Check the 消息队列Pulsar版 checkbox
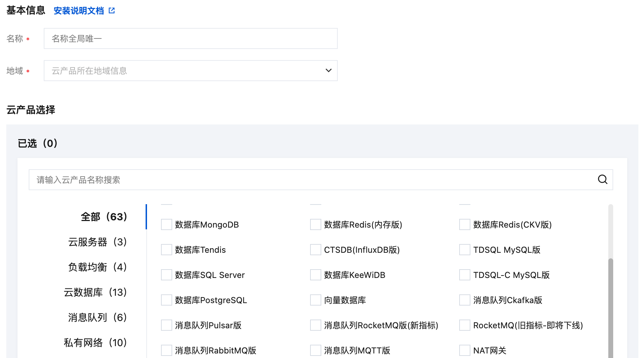The height and width of the screenshot is (358, 644). (x=167, y=325)
